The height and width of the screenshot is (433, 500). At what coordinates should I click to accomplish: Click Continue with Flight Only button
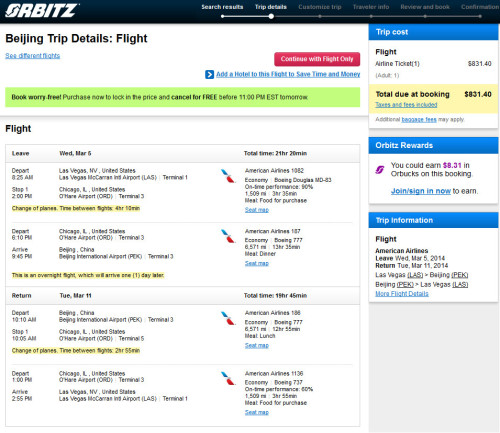[317, 59]
